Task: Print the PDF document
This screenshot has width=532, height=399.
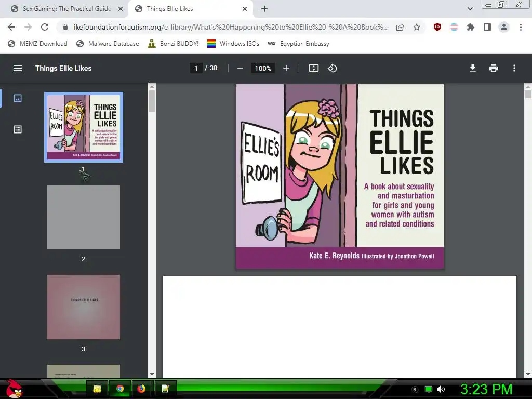Action: pos(494,68)
